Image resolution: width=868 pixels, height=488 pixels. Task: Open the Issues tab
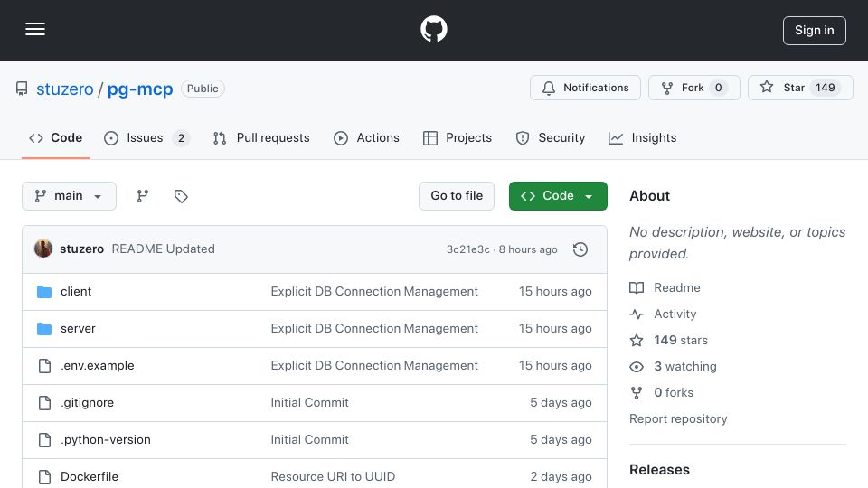[146, 138]
